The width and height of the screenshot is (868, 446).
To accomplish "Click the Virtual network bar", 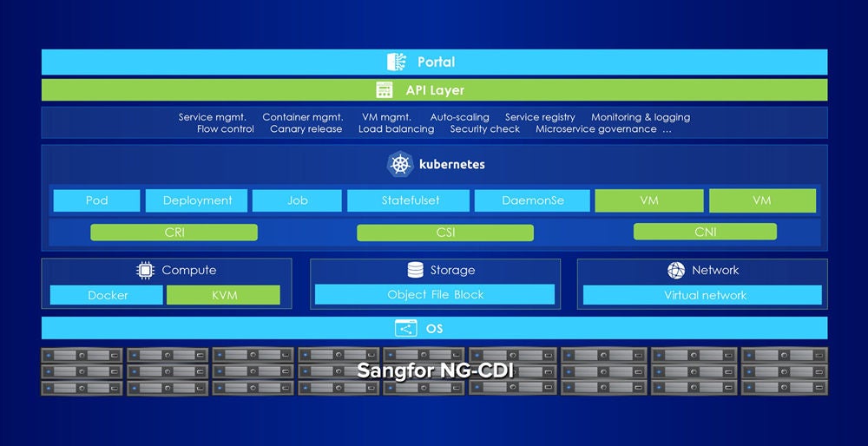I will [x=702, y=295].
